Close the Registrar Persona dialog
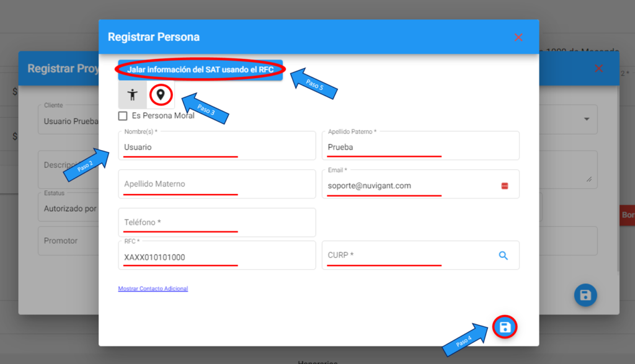The image size is (635, 364). click(x=518, y=37)
